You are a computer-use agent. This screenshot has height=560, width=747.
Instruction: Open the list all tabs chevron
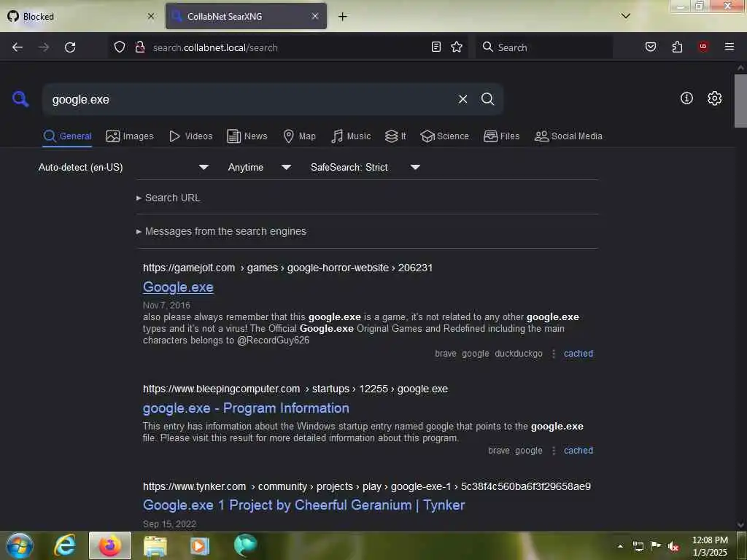point(625,16)
